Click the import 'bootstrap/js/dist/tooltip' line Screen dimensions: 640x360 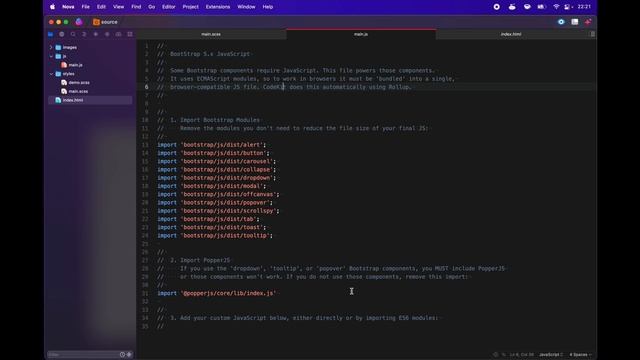pyautogui.click(x=215, y=236)
